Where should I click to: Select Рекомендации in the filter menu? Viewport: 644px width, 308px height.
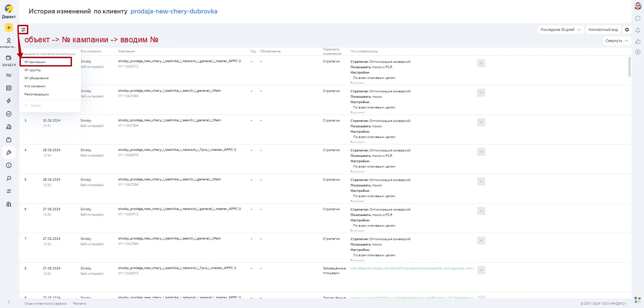pyautogui.click(x=37, y=94)
